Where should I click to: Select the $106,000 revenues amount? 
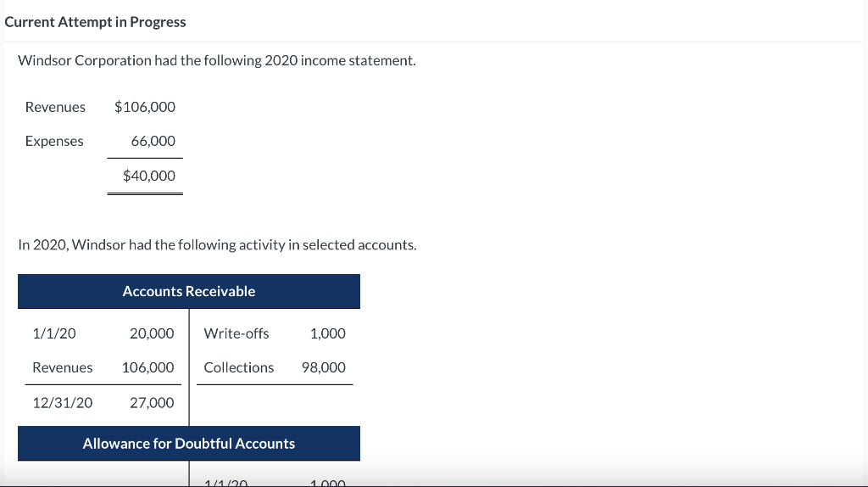tap(145, 107)
